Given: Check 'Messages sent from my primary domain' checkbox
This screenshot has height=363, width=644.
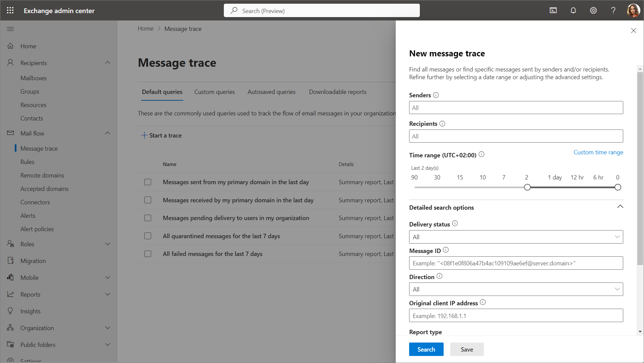Looking at the screenshot, I should point(148,182).
